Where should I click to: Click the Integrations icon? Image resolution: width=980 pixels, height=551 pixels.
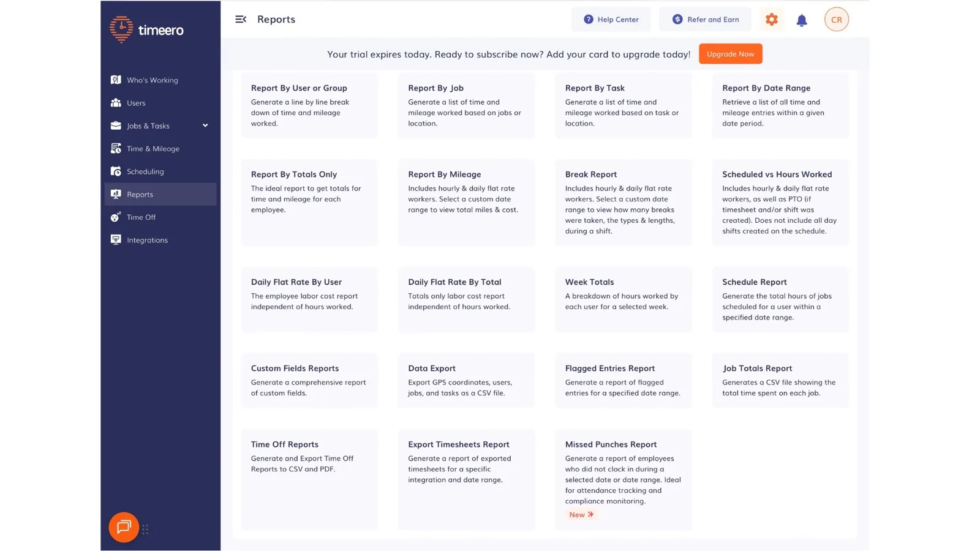pos(116,240)
